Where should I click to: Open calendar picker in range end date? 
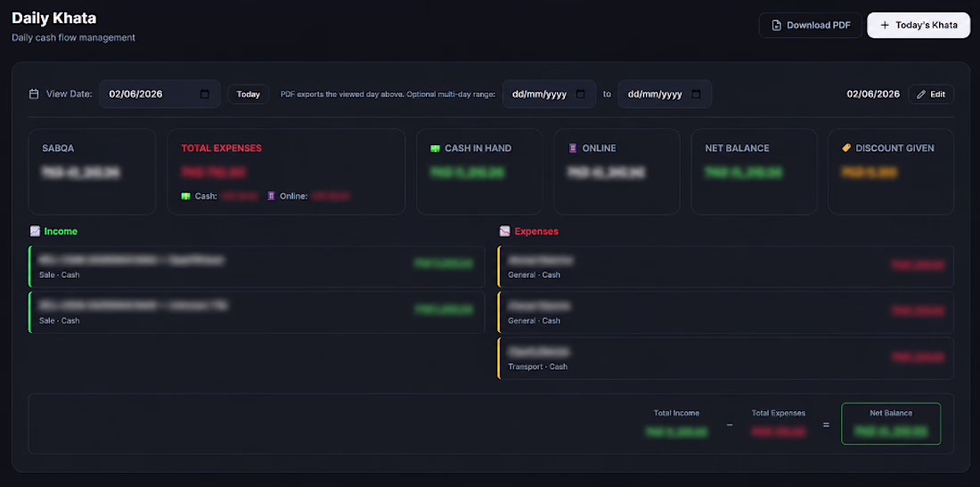[x=696, y=94]
